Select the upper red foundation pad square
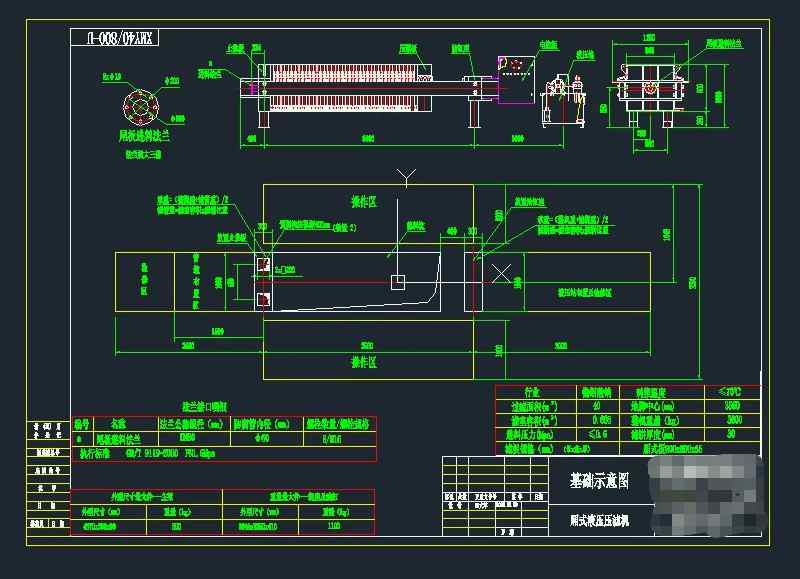This screenshot has width=800, height=579. pos(262,265)
